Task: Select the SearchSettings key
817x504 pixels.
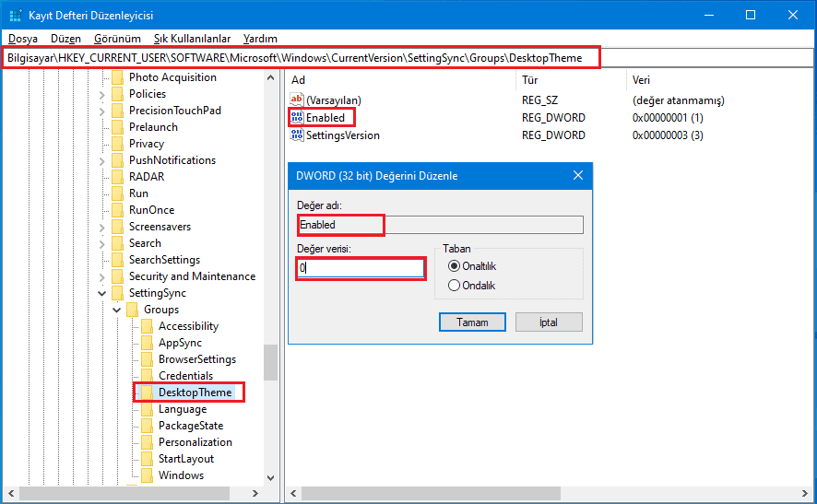Action: pyautogui.click(x=165, y=259)
